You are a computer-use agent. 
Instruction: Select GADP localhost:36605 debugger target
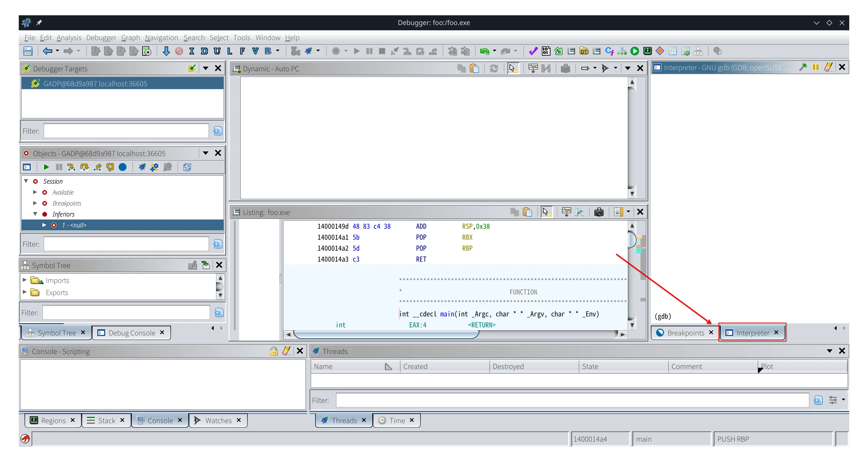point(95,84)
